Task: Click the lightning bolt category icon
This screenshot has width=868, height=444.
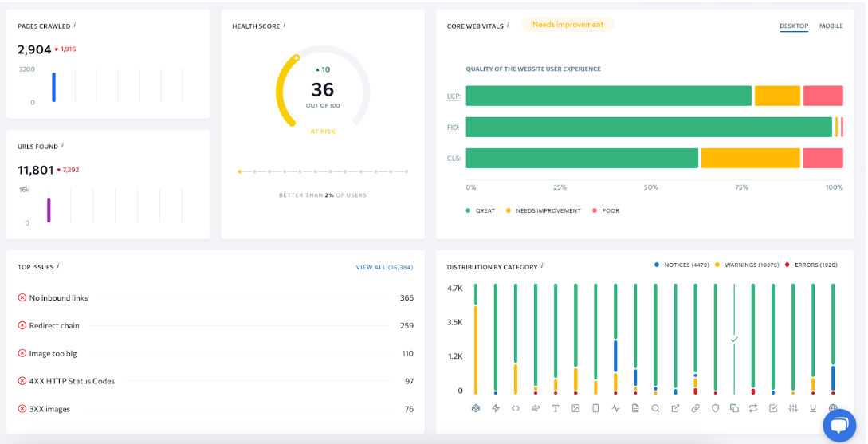Action: pos(496,408)
